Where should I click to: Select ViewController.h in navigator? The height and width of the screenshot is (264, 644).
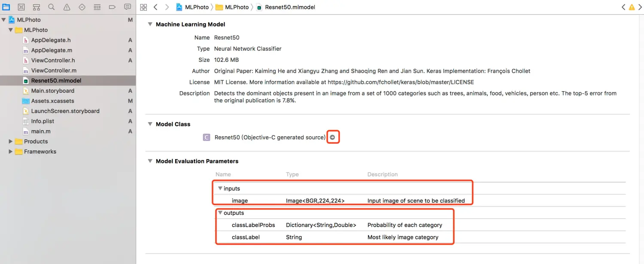point(53,61)
